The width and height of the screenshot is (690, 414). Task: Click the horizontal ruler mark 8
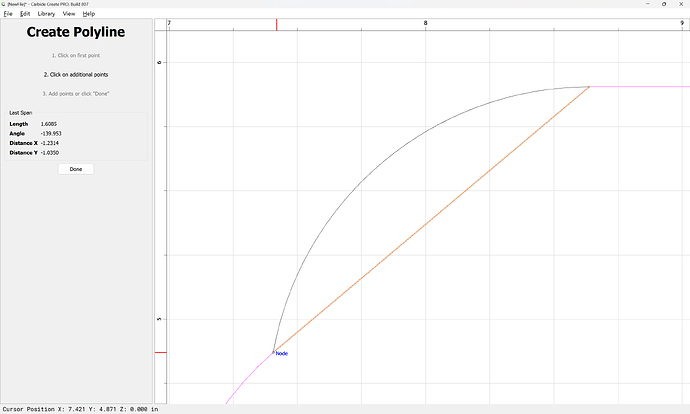point(425,23)
